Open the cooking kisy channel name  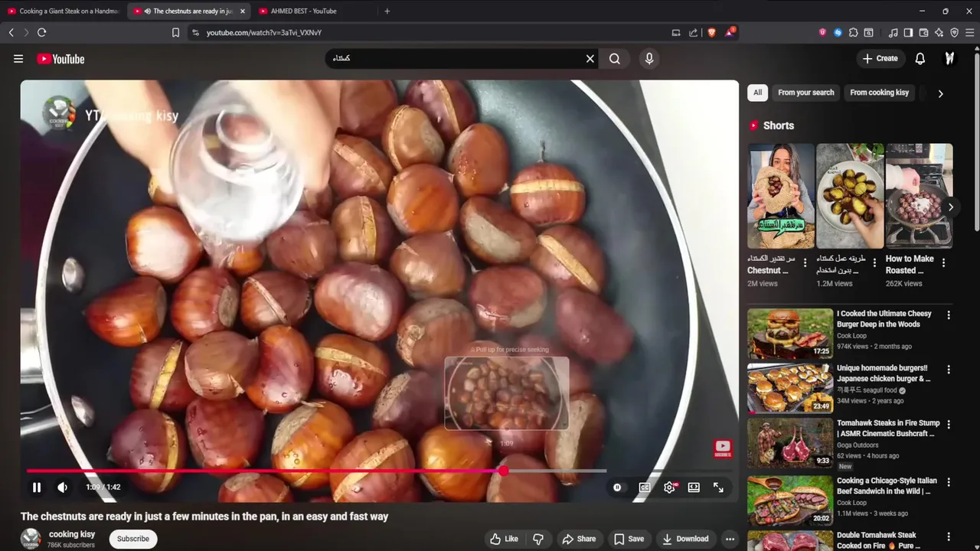pyautogui.click(x=72, y=534)
